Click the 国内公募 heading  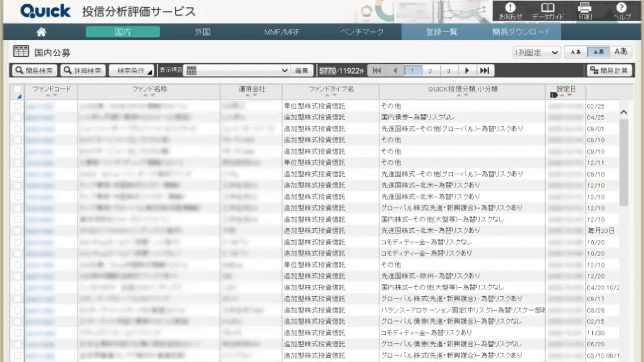pyautogui.click(x=52, y=52)
